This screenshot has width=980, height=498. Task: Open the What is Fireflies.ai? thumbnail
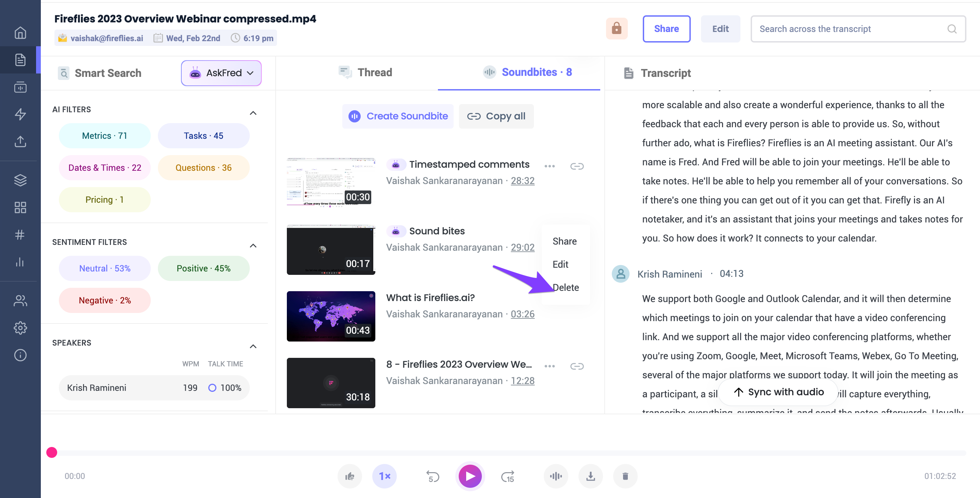(331, 316)
